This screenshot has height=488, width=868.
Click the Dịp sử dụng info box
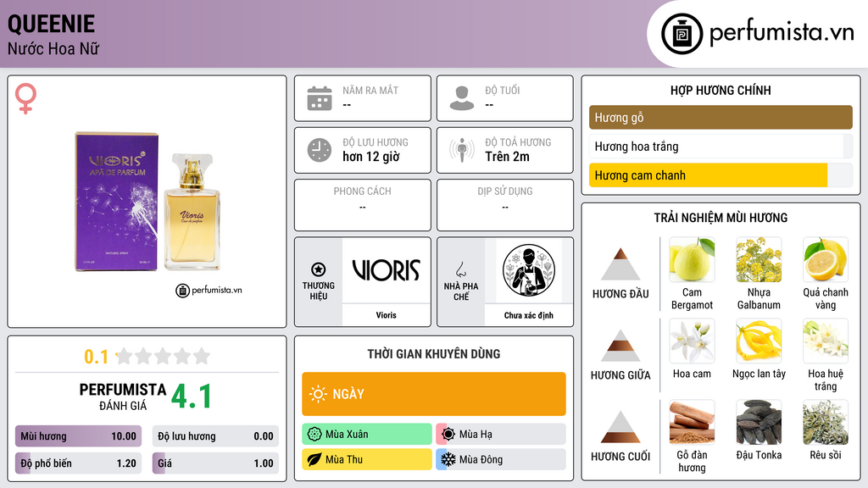(505, 205)
